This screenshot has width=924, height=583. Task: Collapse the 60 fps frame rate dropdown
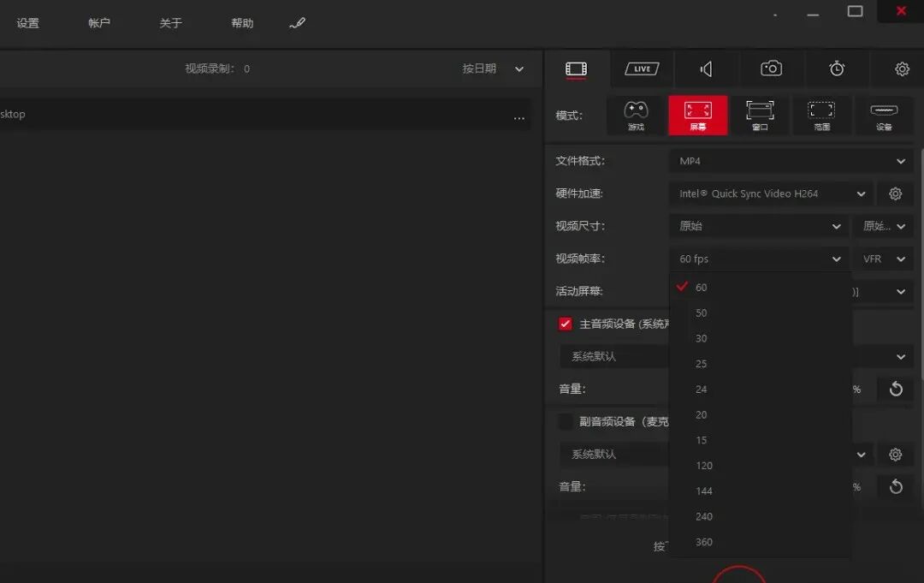759,259
